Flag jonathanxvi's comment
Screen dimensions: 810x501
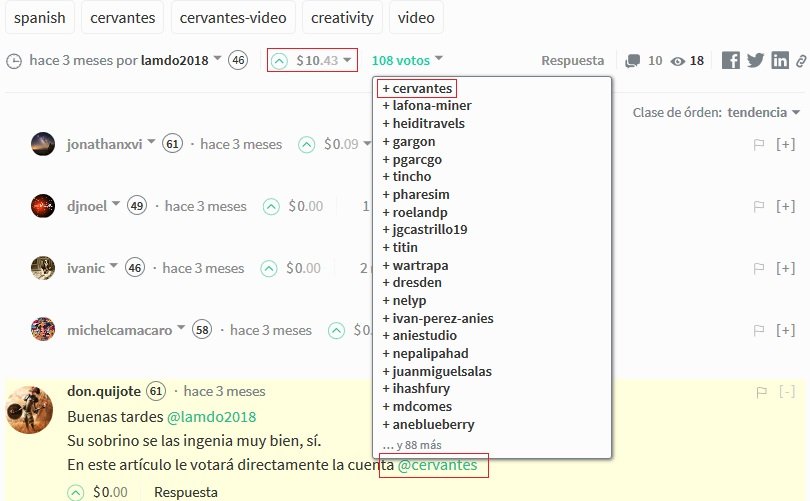(759, 145)
